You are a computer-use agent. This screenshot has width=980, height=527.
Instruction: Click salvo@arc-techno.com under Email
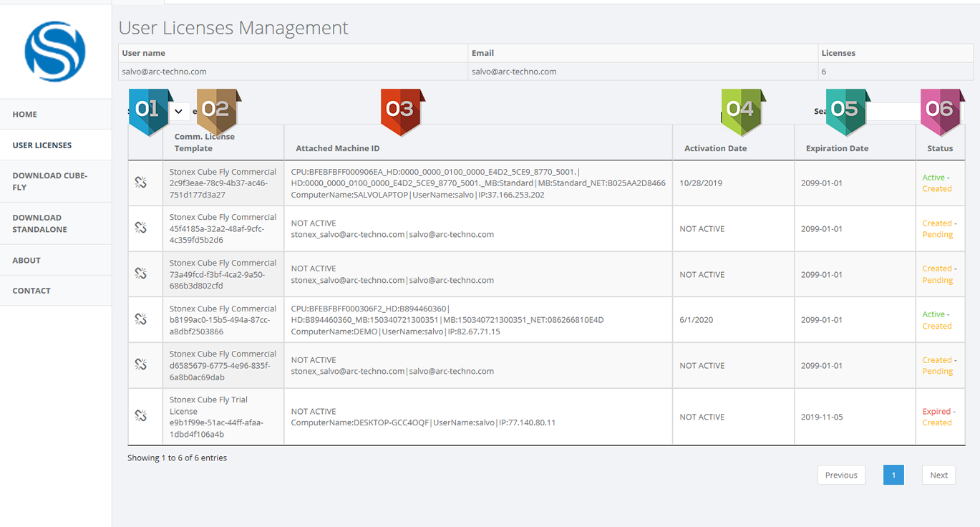(514, 72)
